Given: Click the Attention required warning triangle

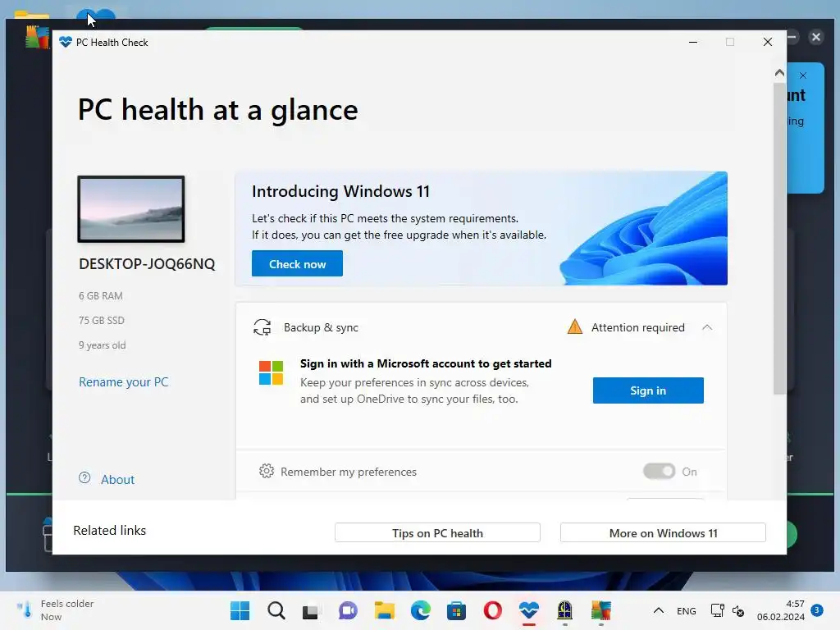Looking at the screenshot, I should pyautogui.click(x=575, y=326).
